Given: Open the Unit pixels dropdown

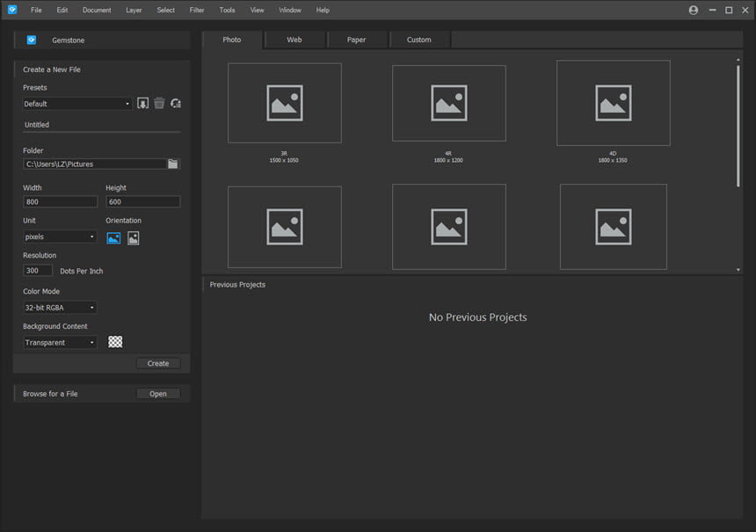Looking at the screenshot, I should (60, 237).
